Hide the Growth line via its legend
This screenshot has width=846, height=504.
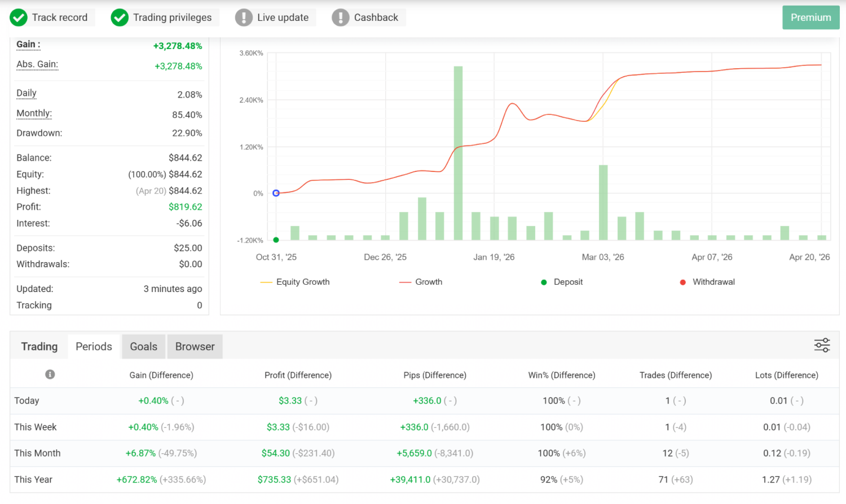420,282
